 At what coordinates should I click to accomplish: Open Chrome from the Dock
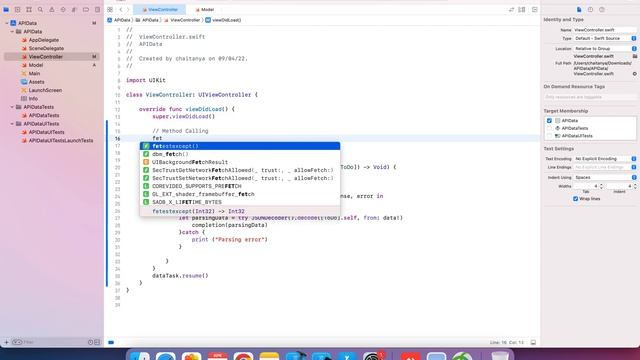pos(243,356)
